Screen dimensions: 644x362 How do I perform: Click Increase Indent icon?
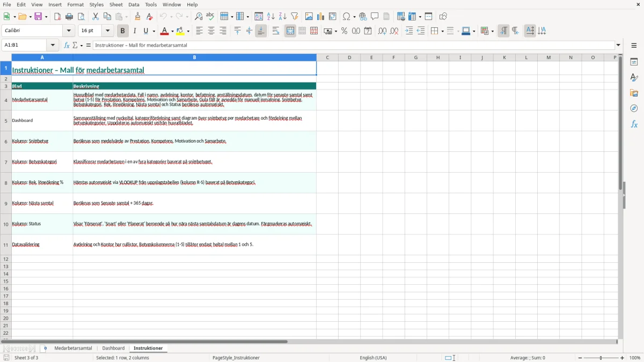409,31
